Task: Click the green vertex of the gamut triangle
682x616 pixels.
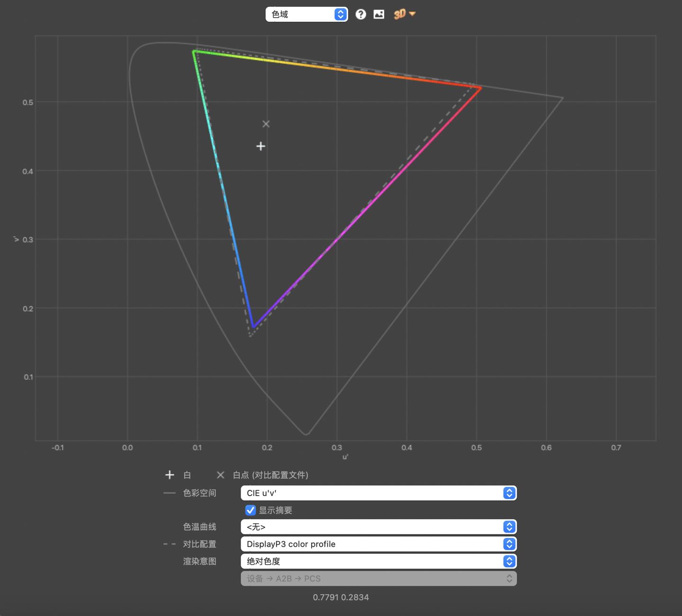Action: (x=194, y=51)
